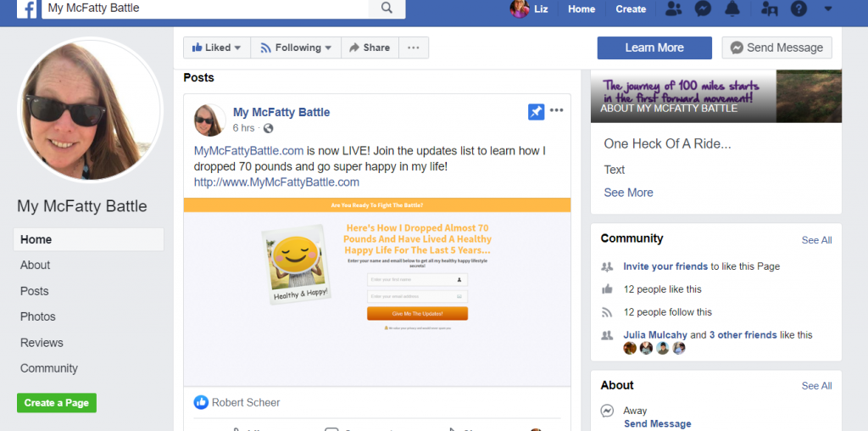Image resolution: width=868 pixels, height=431 pixels.
Task: Click the post's landing page preview image
Action: point(377,292)
